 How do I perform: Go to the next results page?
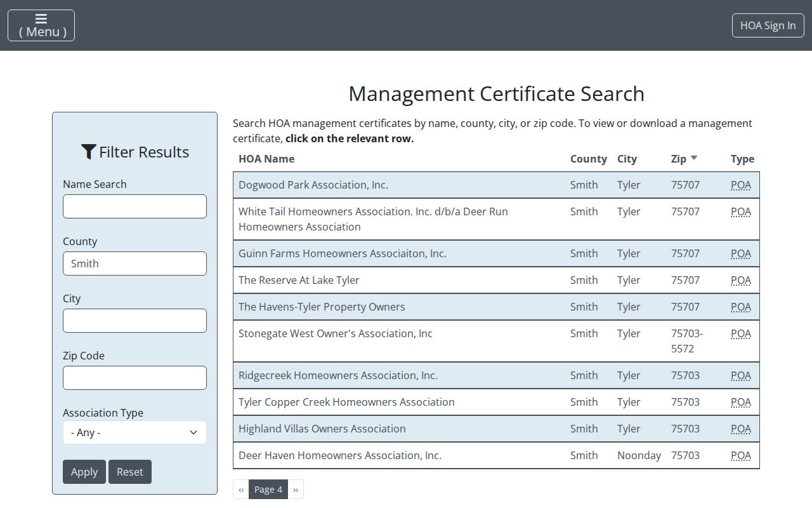[x=296, y=490]
